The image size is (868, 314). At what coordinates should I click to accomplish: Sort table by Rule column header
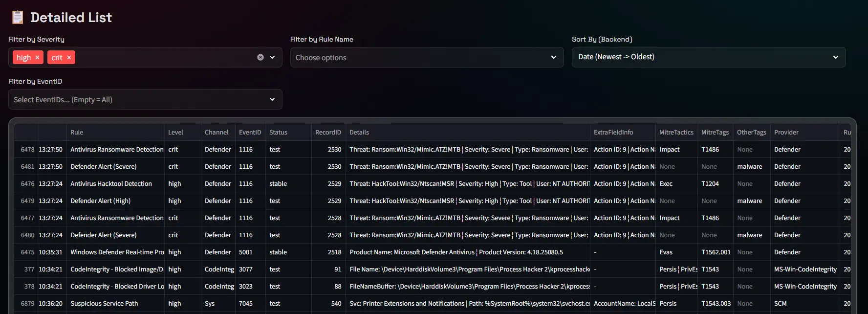coord(77,133)
